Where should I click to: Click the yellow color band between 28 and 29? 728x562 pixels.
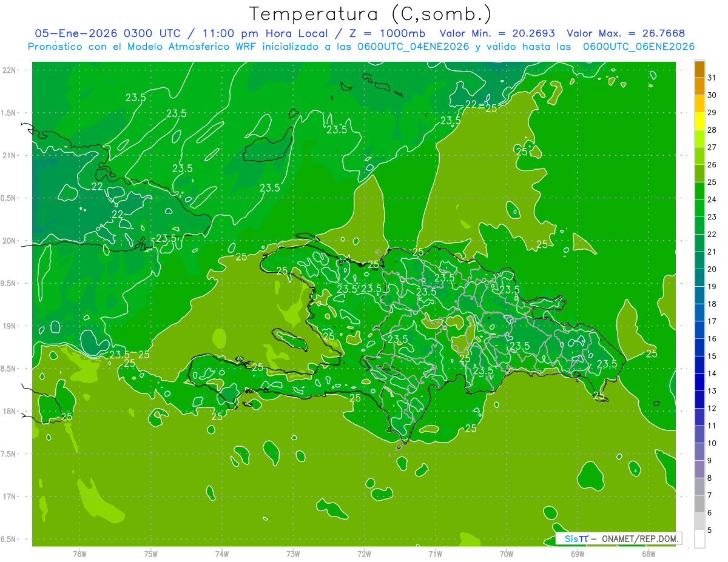click(699, 121)
